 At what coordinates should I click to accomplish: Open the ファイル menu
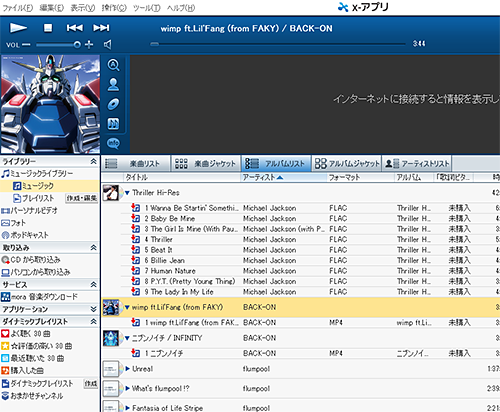(17, 8)
